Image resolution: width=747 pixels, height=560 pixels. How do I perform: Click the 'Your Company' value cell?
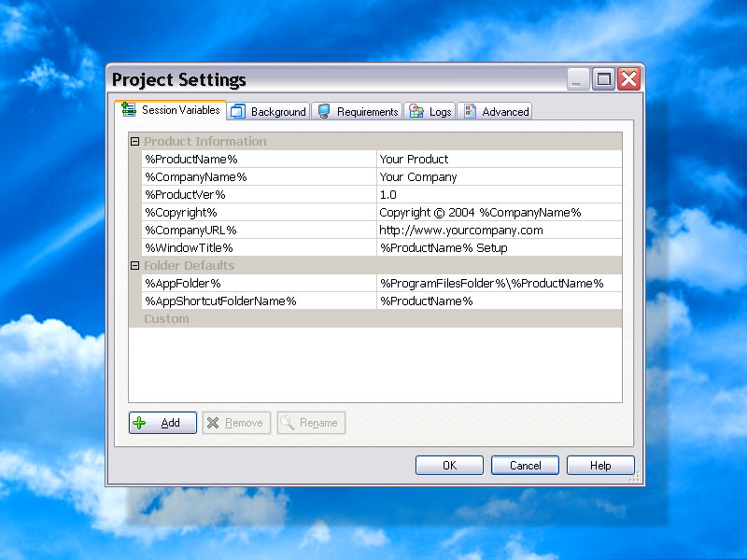(500, 176)
